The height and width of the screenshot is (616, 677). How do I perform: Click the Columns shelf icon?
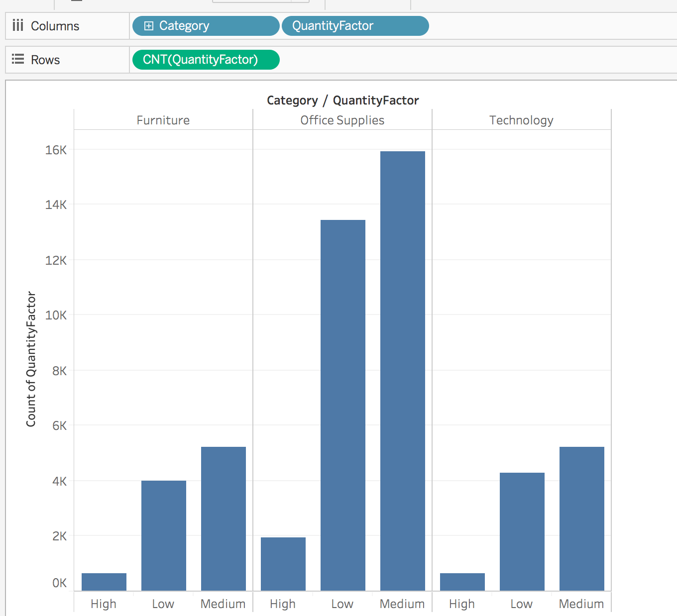[x=18, y=25]
